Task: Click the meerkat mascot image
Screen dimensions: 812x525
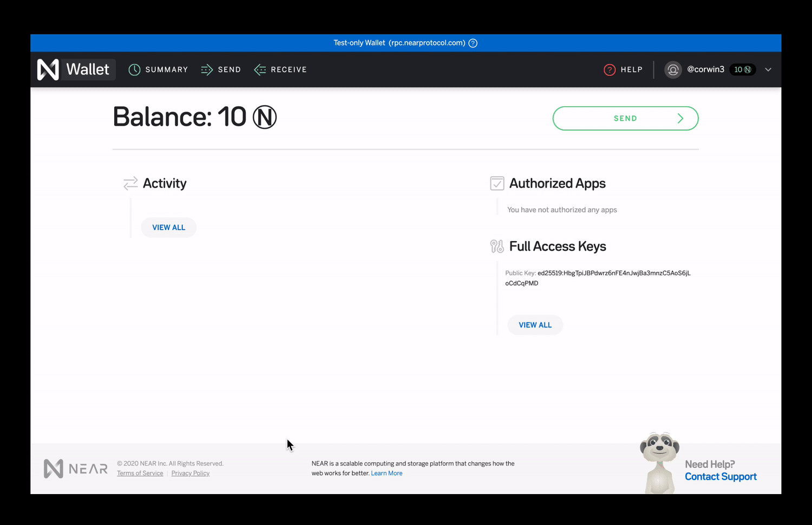Action: [x=659, y=462]
